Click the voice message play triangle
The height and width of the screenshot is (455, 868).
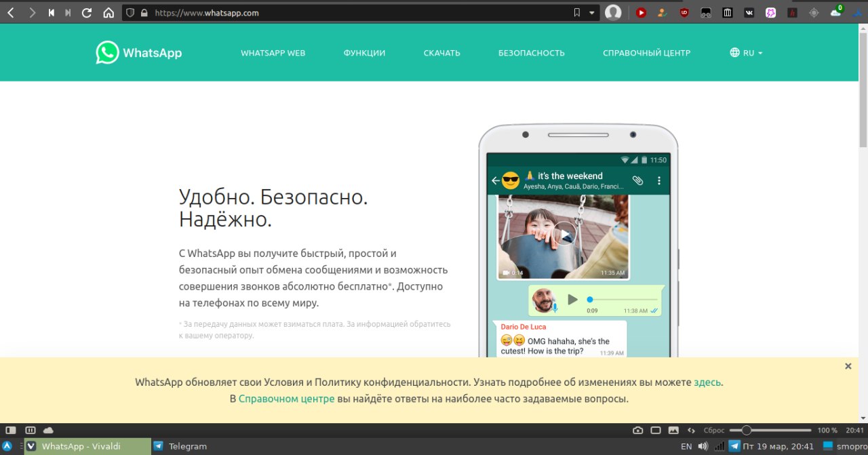tap(572, 299)
